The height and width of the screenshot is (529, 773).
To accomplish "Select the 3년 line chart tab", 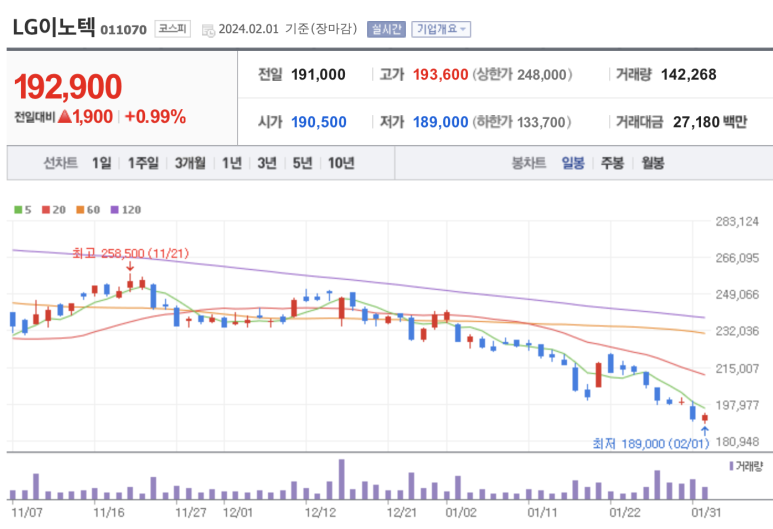I will point(267,163).
